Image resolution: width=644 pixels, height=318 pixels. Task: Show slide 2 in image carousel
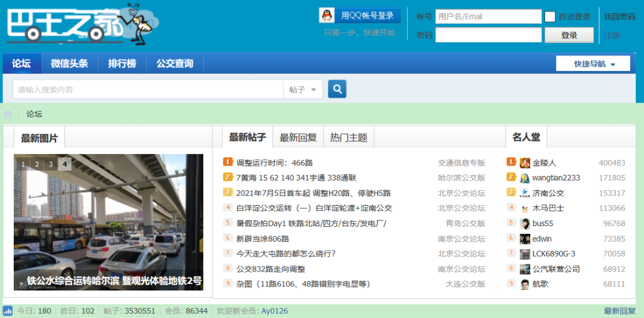coord(37,164)
